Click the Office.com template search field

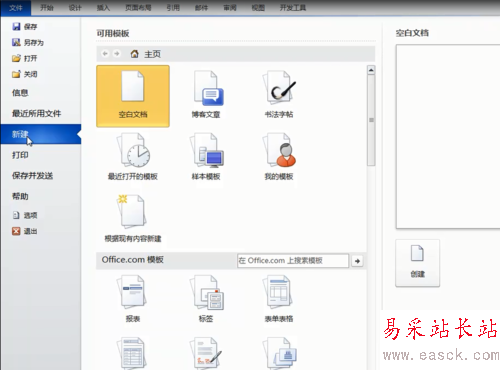[293, 261]
